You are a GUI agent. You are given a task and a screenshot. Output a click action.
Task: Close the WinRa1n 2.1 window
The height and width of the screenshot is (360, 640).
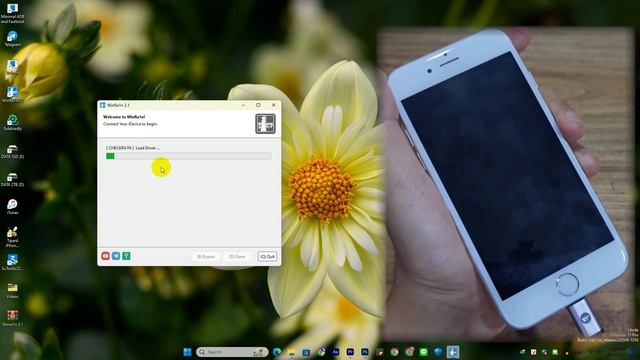click(273, 105)
